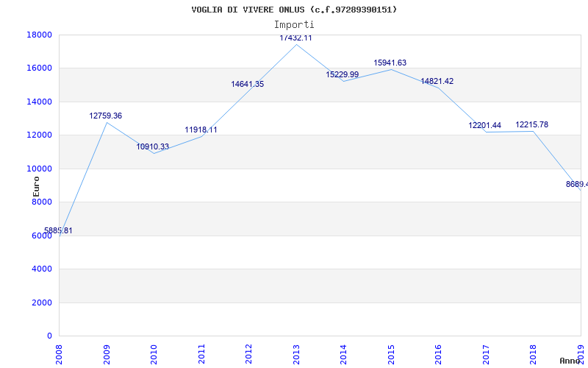588x368 pixels.
Task: Click the 2017 x-axis year label
Action: [486, 355]
